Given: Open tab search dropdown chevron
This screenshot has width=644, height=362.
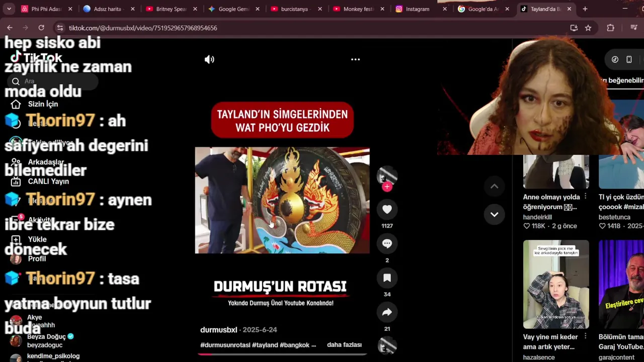Looking at the screenshot, I should point(9,9).
